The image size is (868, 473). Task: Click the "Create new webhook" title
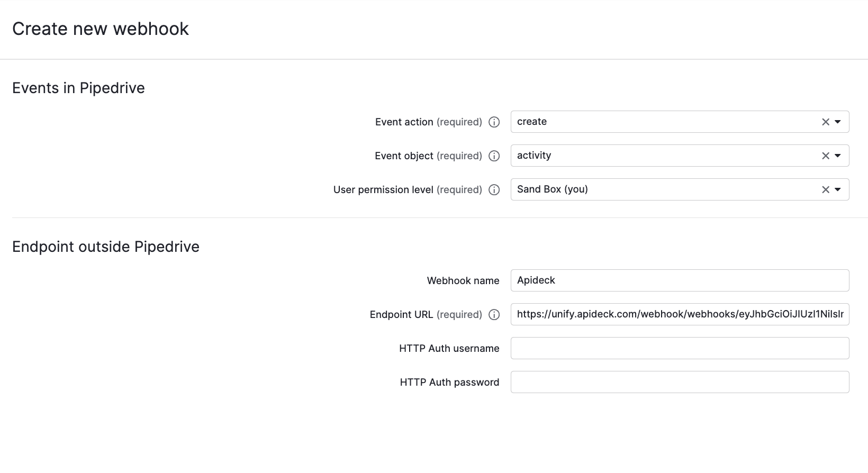coord(101,29)
